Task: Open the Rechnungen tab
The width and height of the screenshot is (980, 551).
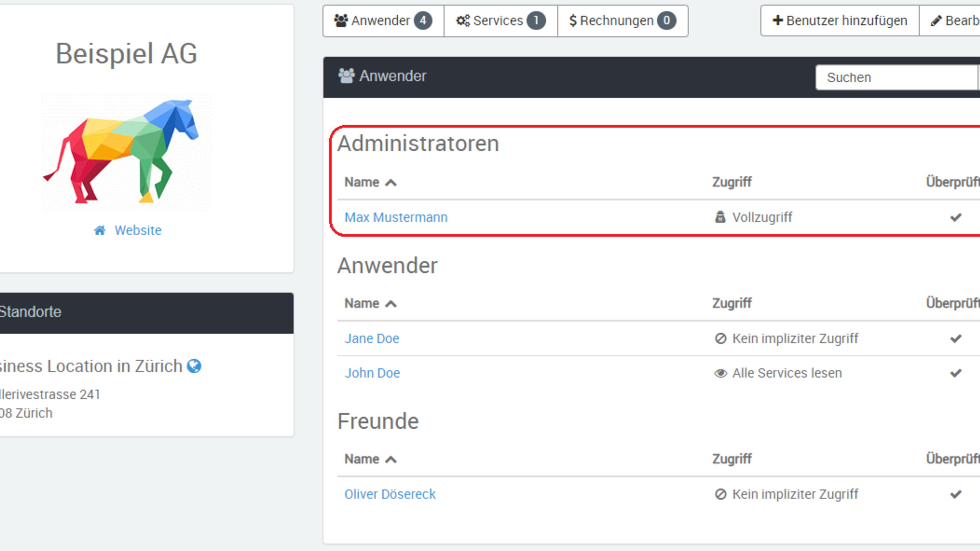Action: click(622, 21)
